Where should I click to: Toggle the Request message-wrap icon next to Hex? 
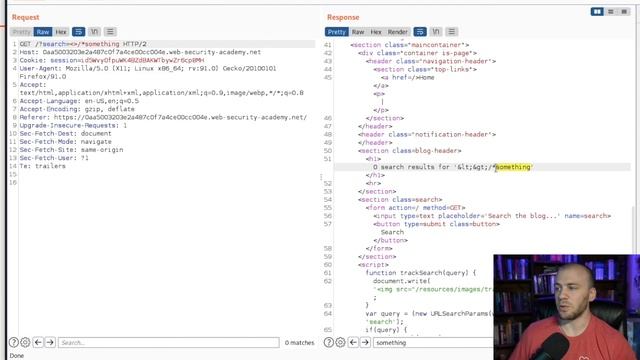coord(78,32)
